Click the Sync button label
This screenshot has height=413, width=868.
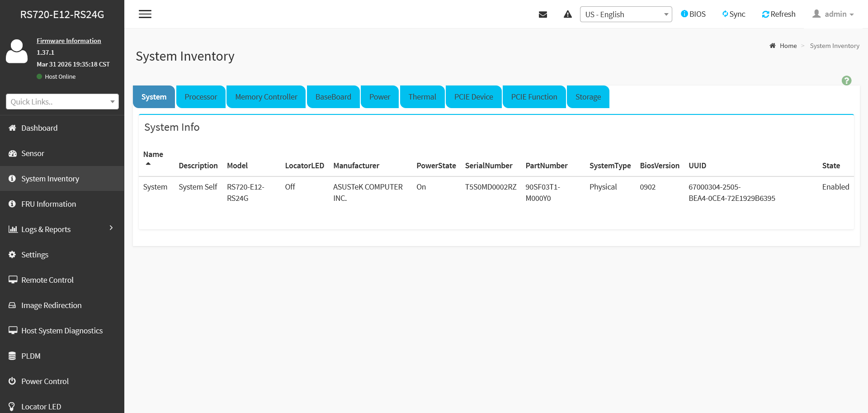point(737,14)
